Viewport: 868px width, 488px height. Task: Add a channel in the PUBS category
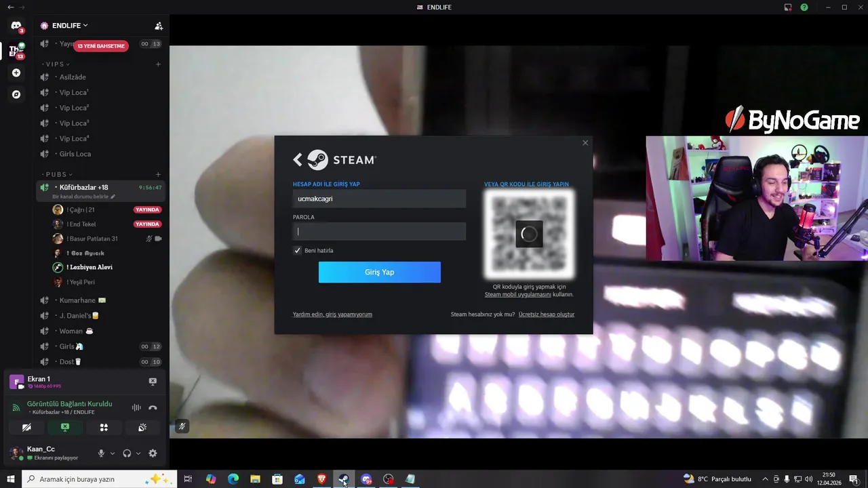158,174
